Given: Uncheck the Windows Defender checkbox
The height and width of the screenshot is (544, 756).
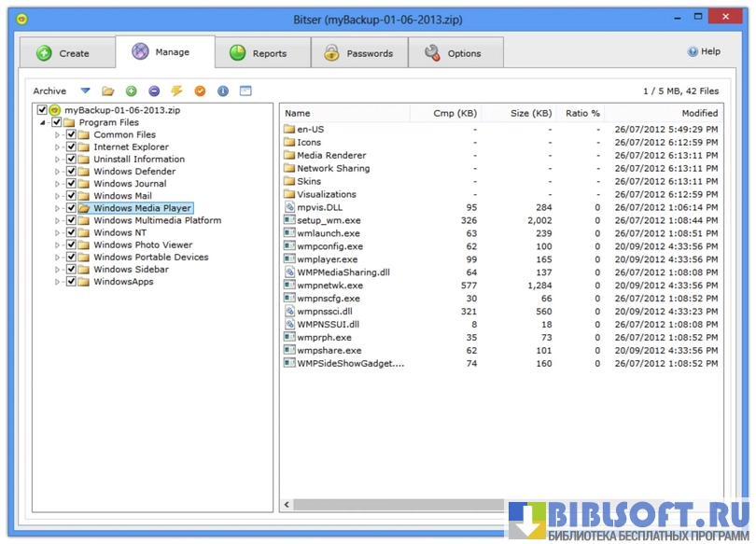Looking at the screenshot, I should [72, 172].
